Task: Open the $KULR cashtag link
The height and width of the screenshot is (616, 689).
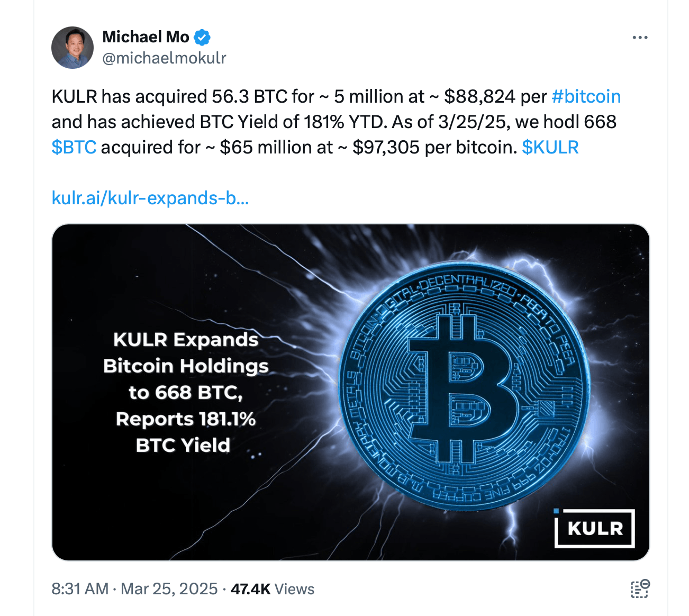Action: pos(550,147)
